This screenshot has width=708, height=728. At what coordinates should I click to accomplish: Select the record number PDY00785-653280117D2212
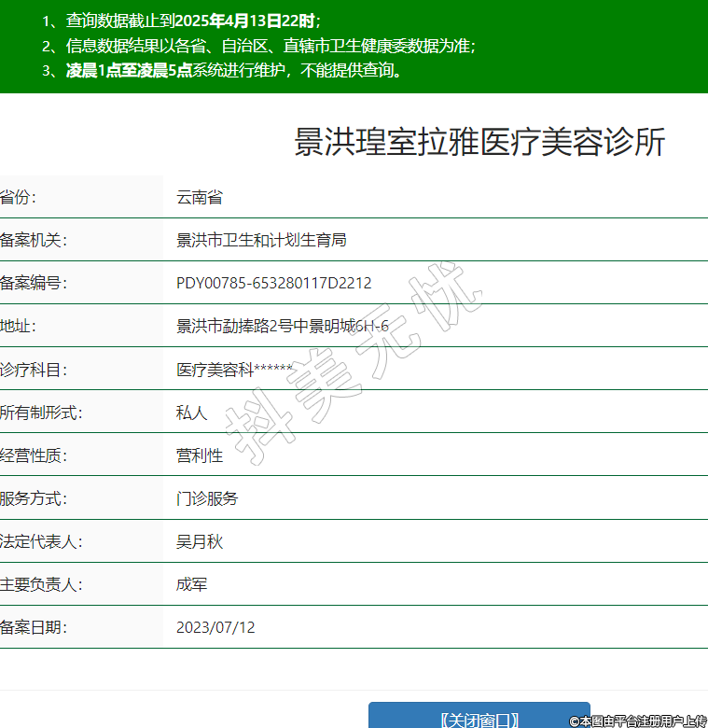[x=273, y=283]
